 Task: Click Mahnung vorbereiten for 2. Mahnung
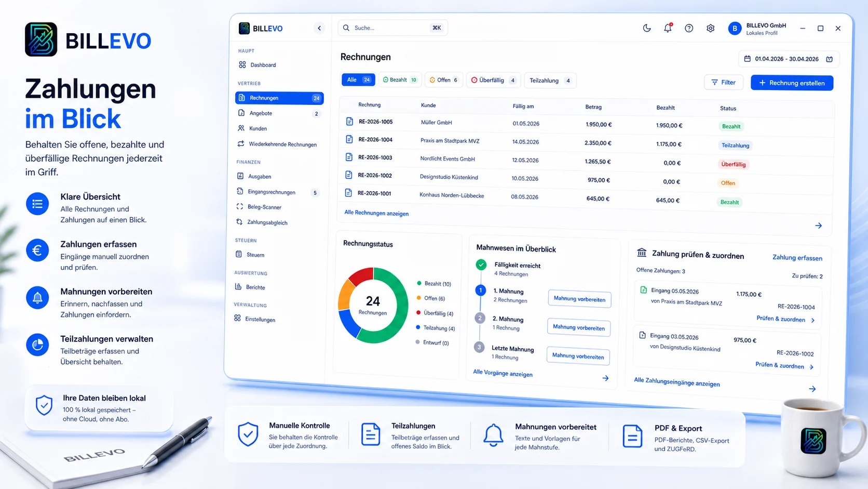pyautogui.click(x=579, y=327)
